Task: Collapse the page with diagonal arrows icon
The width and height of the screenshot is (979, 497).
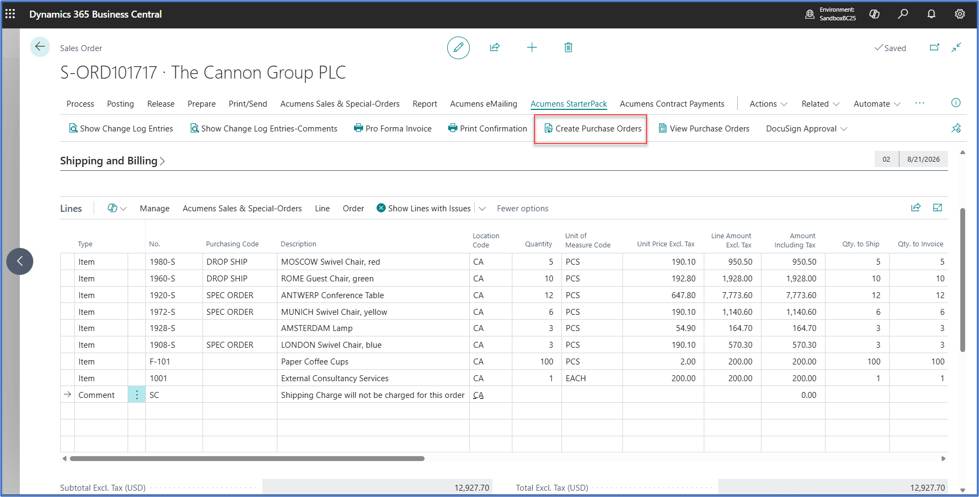Action: click(956, 47)
